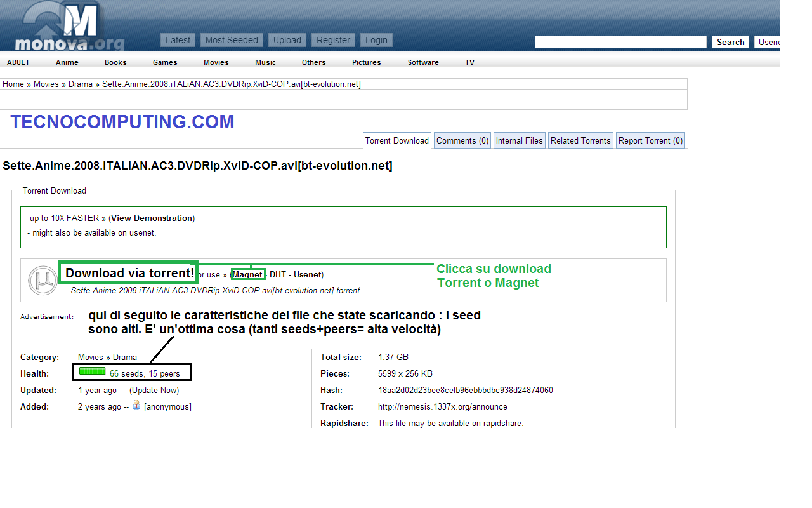Click the torrent title heading

197,166
